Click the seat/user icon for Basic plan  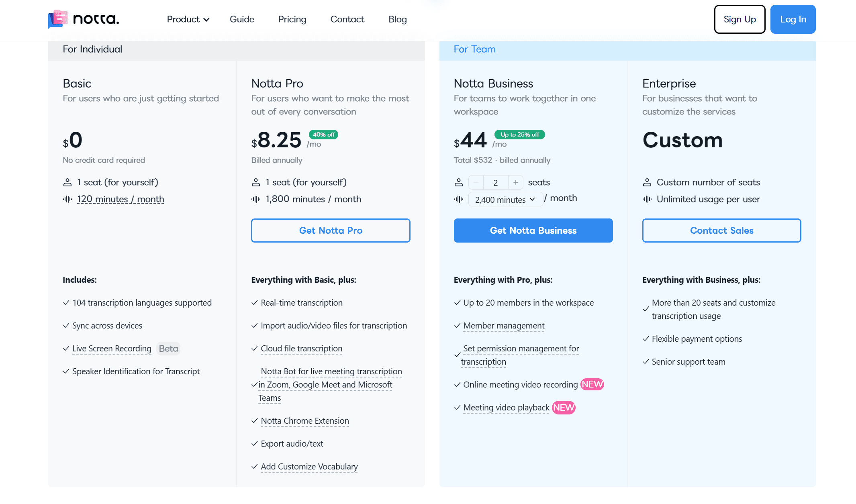coord(67,182)
